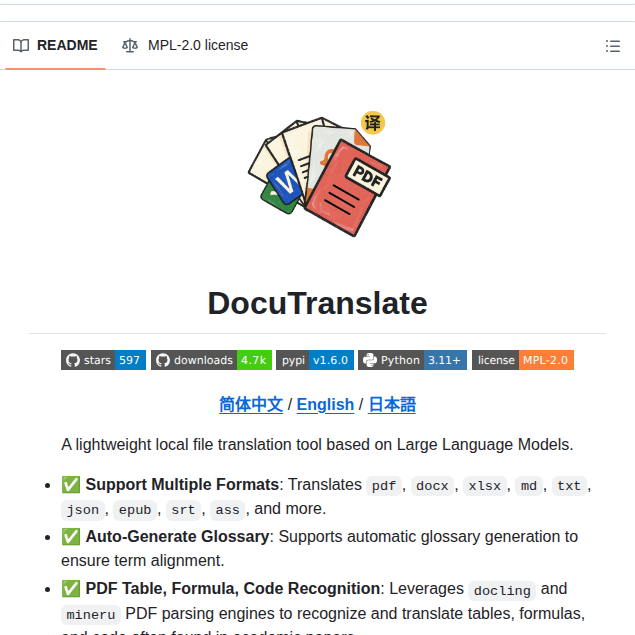Viewport: 635px width, 635px height.
Task: Click the 'mineru' code label
Action: (91, 615)
